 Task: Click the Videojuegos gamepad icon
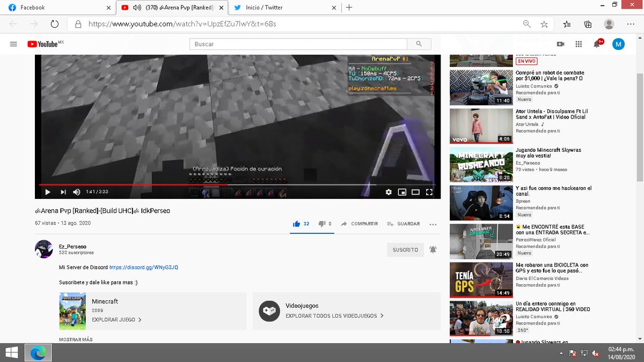pos(269,311)
